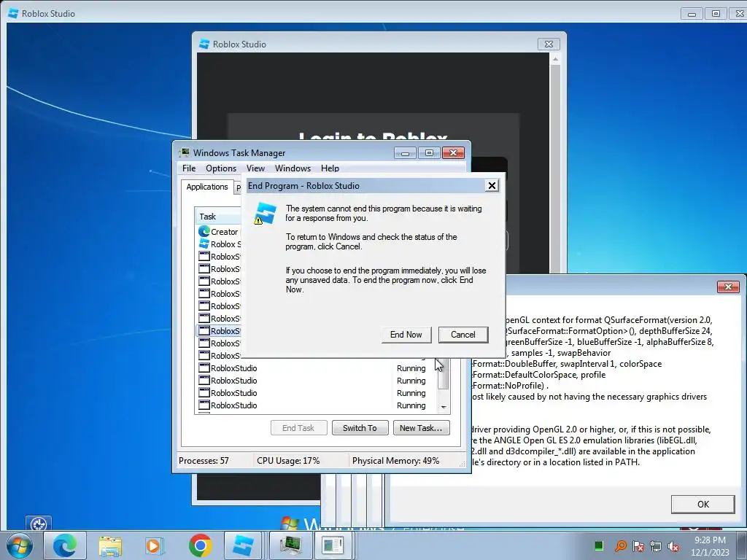
Task: Click End Now in End Program dialog
Action: click(406, 335)
